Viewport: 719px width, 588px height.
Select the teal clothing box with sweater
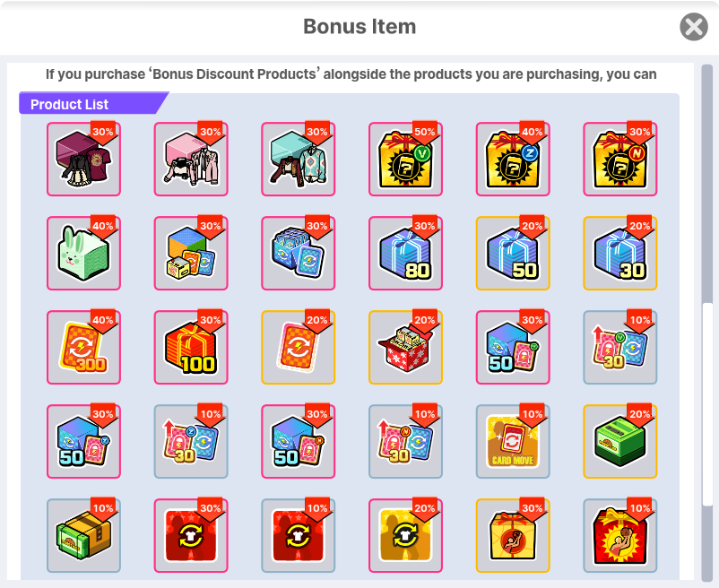click(298, 159)
